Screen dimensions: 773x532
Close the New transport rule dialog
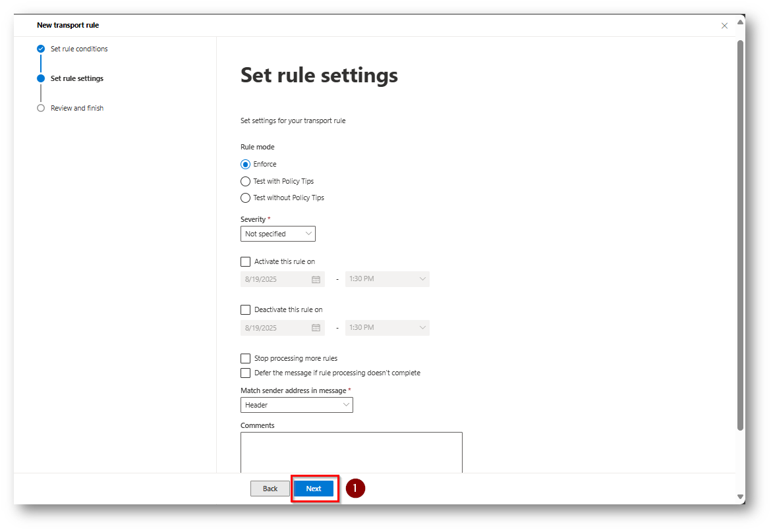click(724, 26)
